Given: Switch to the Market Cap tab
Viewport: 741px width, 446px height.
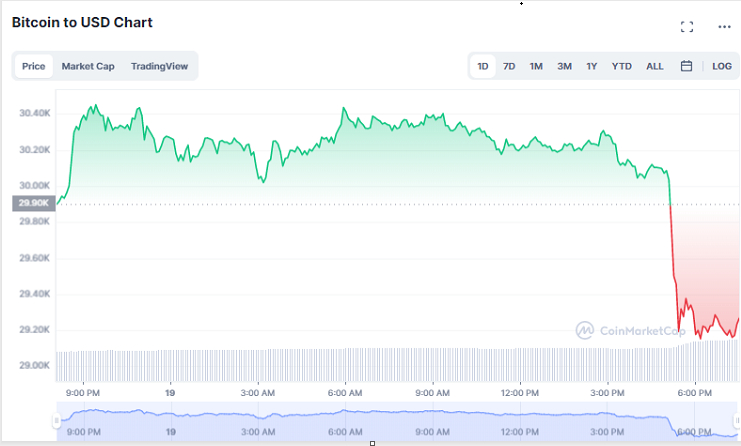Looking at the screenshot, I should pyautogui.click(x=88, y=66).
